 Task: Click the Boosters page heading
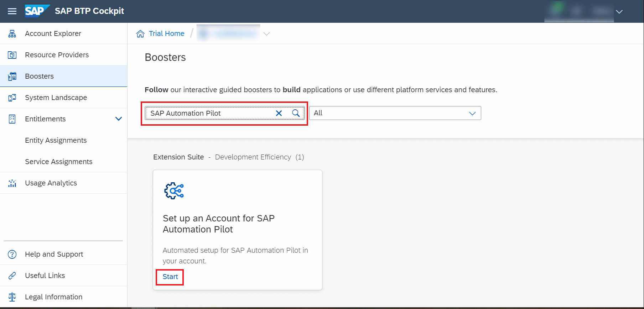(165, 57)
